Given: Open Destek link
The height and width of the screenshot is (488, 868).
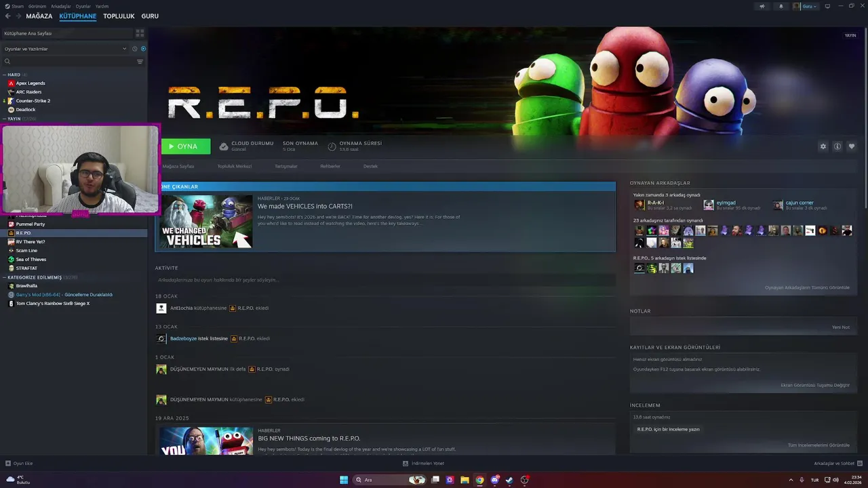Looking at the screenshot, I should (x=370, y=166).
